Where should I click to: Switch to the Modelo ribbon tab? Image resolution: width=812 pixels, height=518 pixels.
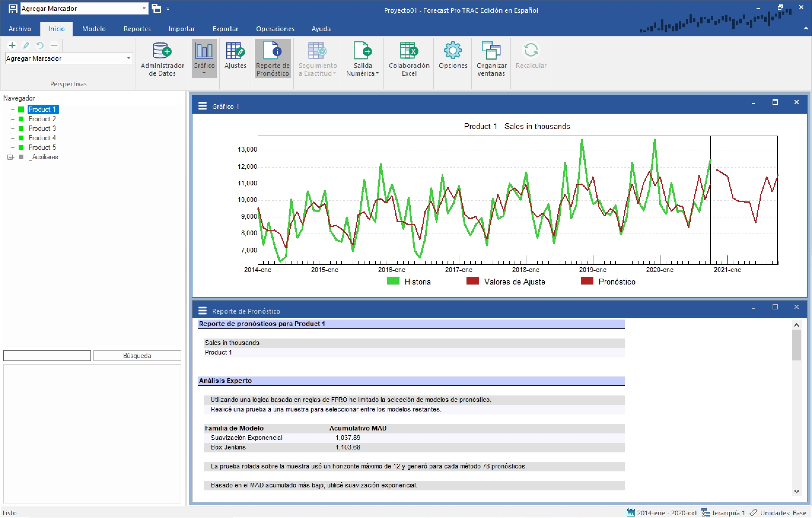[x=94, y=29]
